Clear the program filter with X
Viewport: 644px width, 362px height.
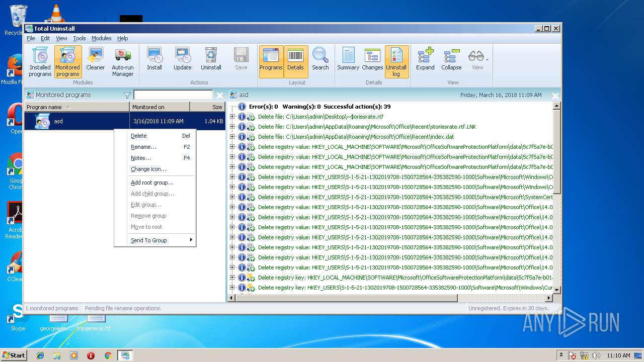click(x=219, y=95)
